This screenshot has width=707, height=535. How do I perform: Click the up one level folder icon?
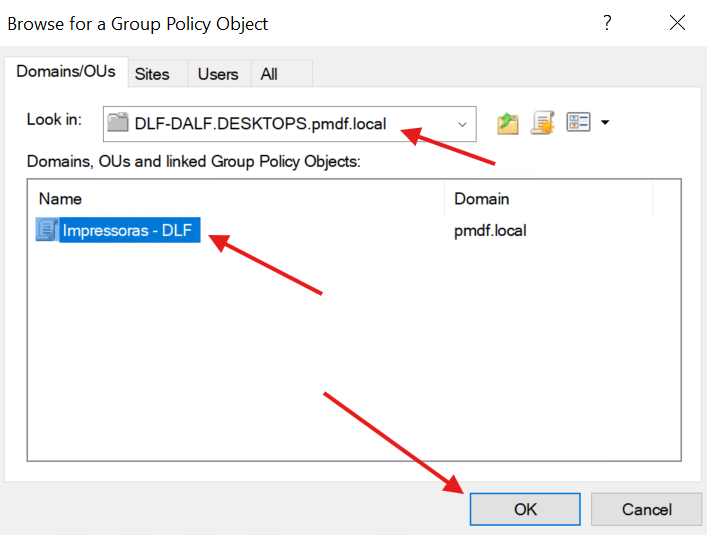tap(508, 123)
